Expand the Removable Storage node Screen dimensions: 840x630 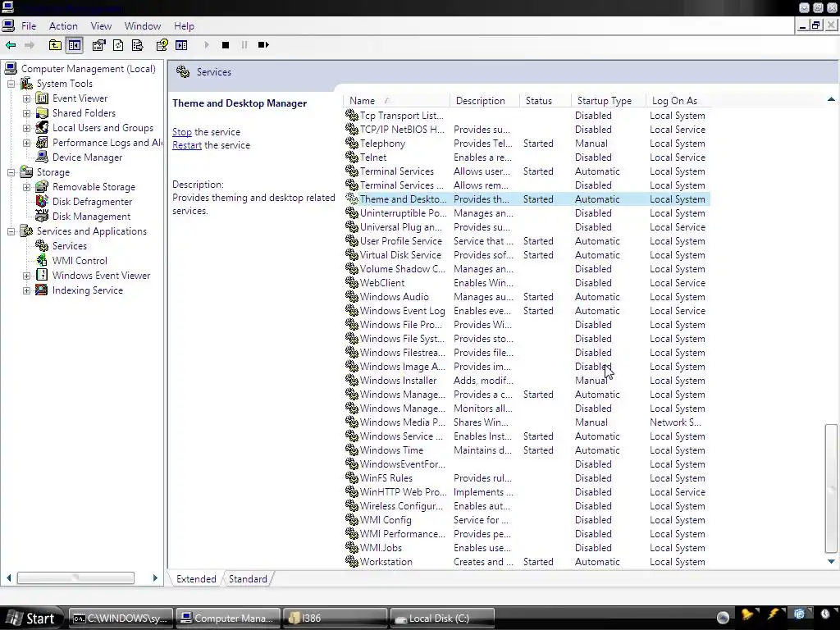click(x=26, y=188)
